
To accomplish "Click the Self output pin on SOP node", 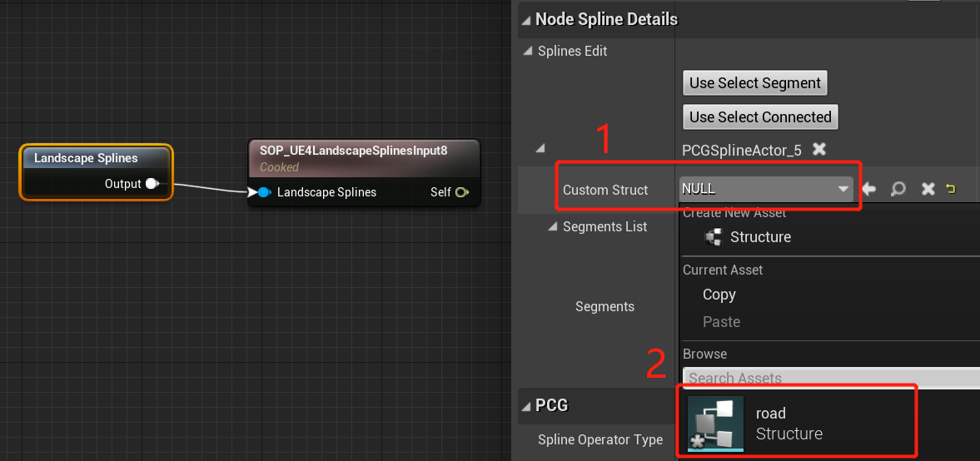I will pos(461,192).
